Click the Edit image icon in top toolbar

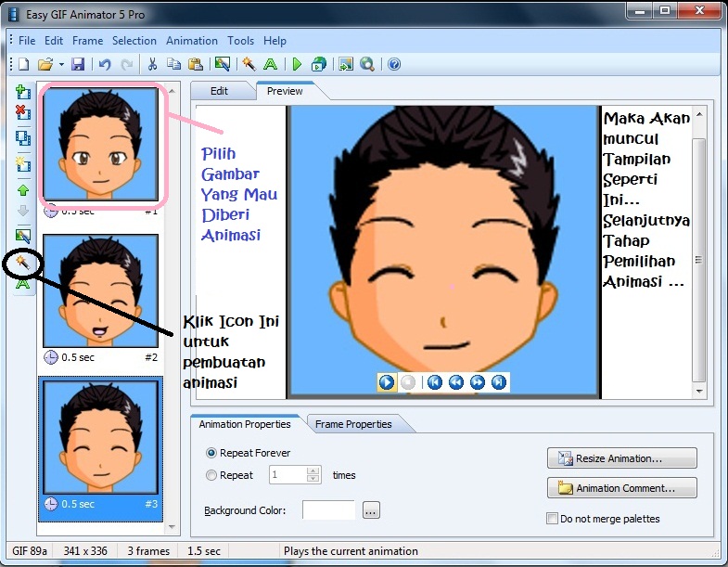223,64
